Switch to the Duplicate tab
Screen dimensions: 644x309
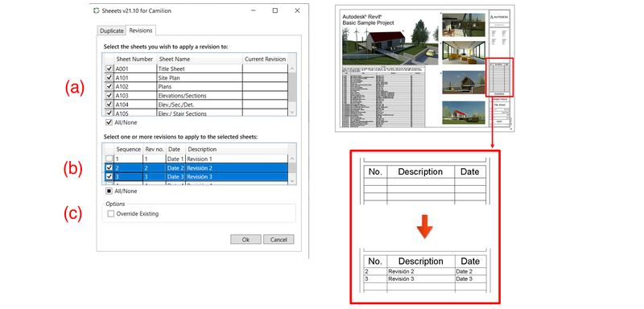[x=112, y=31]
